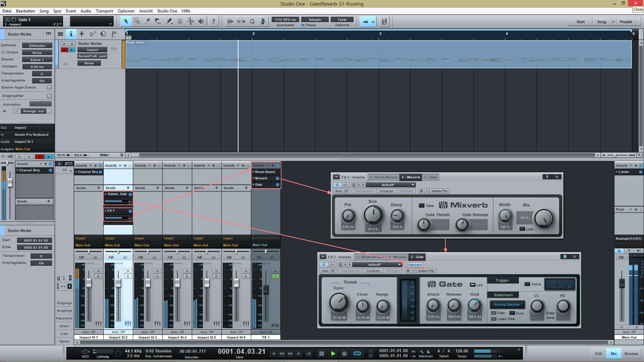
Task: Click the Add Tracks plus icon
Action: pyautogui.click(x=82, y=34)
